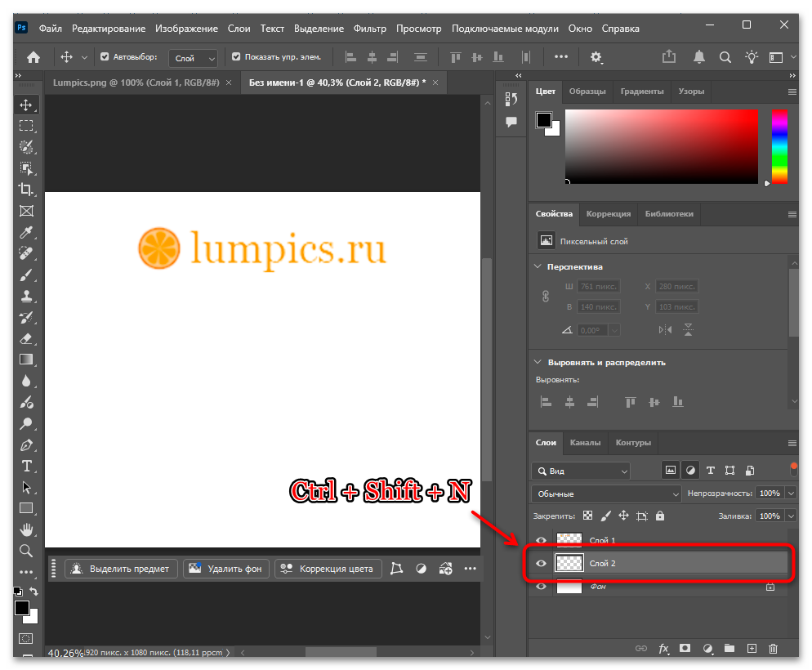
Task: Toggle the Автовыбор checkbox
Action: pyautogui.click(x=105, y=56)
